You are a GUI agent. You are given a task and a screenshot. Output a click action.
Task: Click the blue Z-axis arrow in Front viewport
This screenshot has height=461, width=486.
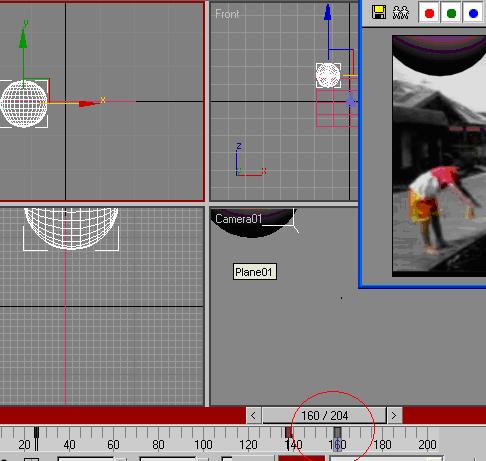328,13
